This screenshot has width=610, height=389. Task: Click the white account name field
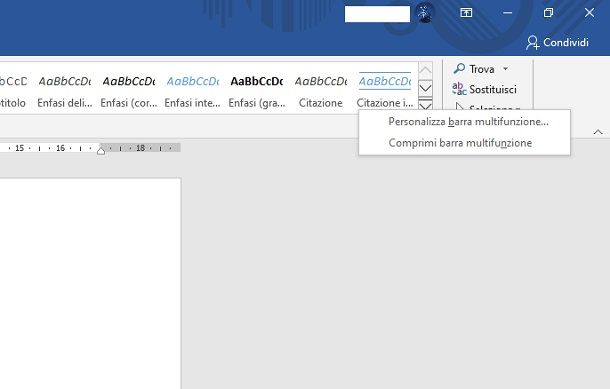pos(377,14)
